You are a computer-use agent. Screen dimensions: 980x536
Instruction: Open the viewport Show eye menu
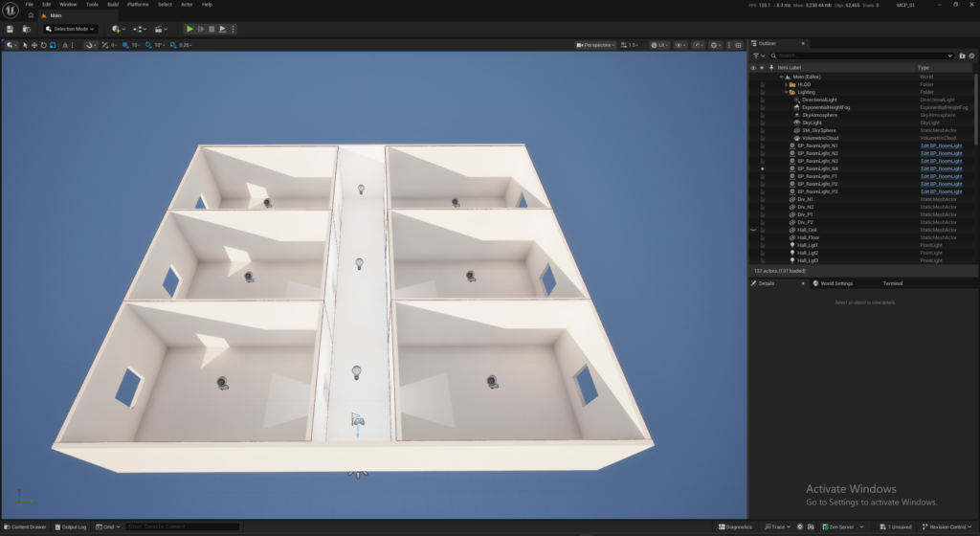(680, 45)
